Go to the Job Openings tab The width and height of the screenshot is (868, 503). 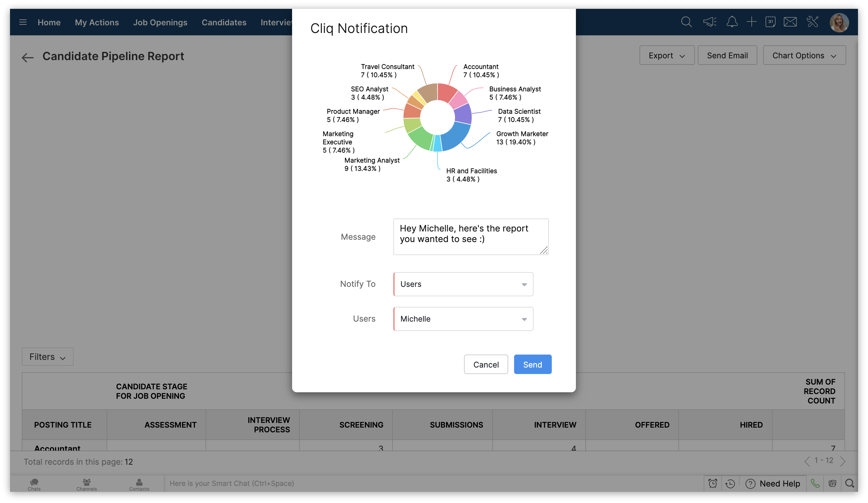160,22
